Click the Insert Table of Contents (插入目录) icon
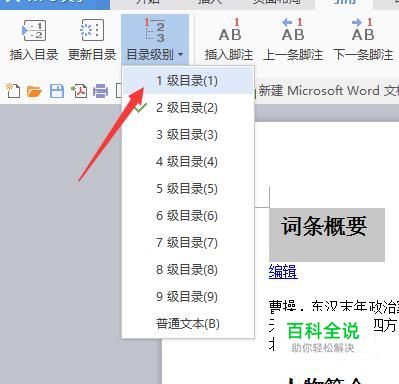This screenshot has height=384, width=399. [x=34, y=30]
